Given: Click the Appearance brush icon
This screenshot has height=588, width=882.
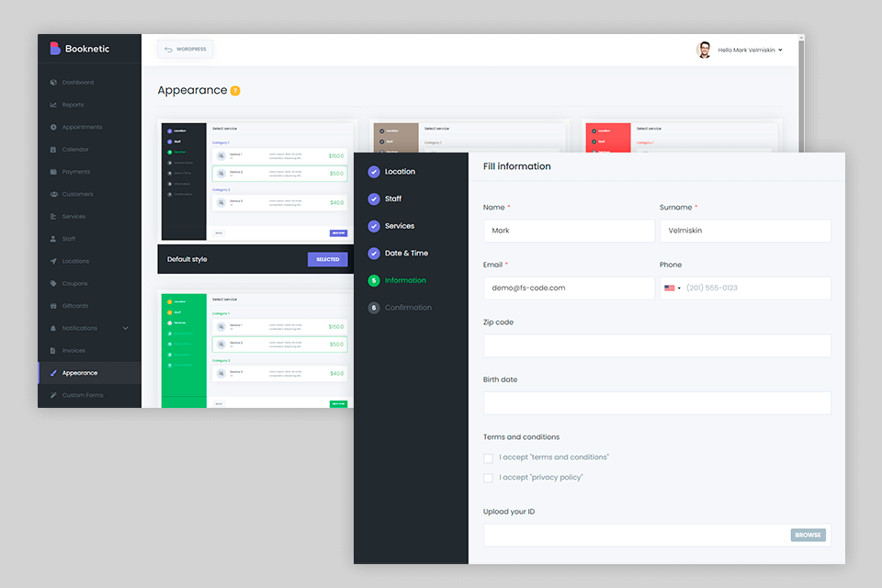Looking at the screenshot, I should click(x=53, y=373).
